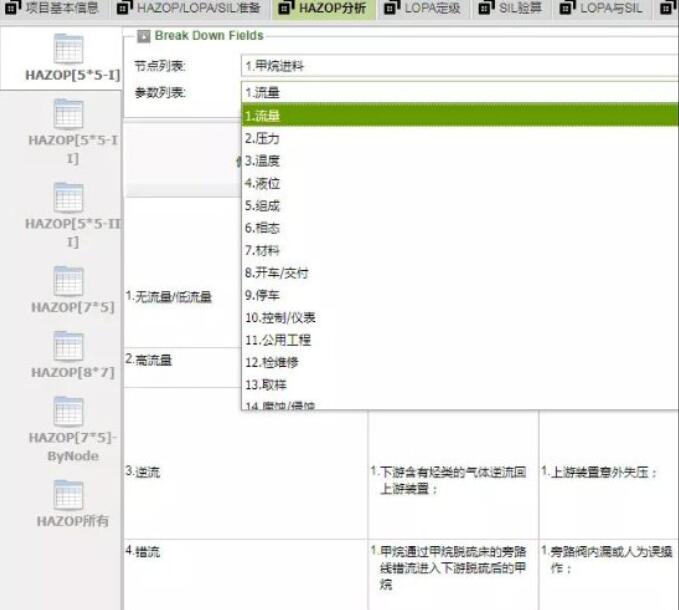The image size is (679, 610).
Task: Pick 10.控制/仪表 from the parameter list
Action: [x=282, y=317]
